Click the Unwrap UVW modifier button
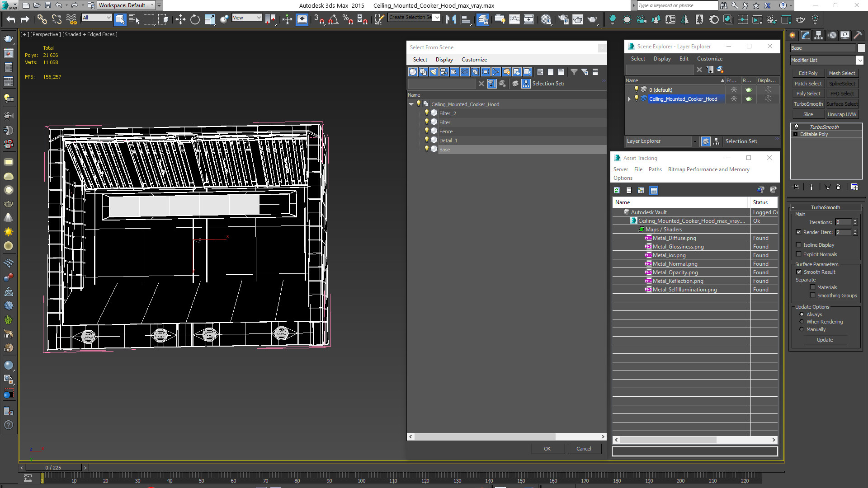 pos(842,114)
